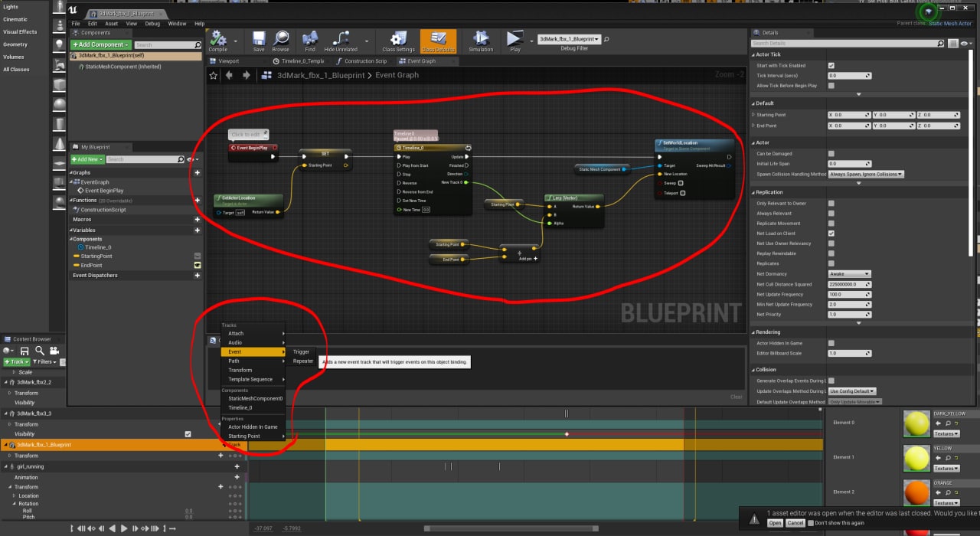Choose Trigger from Event submenu
Image resolution: width=980 pixels, height=536 pixels.
coord(301,352)
